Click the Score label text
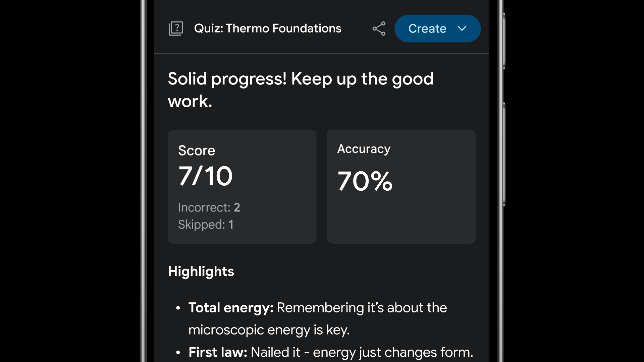Screen dimensions: 644x362 (197, 150)
